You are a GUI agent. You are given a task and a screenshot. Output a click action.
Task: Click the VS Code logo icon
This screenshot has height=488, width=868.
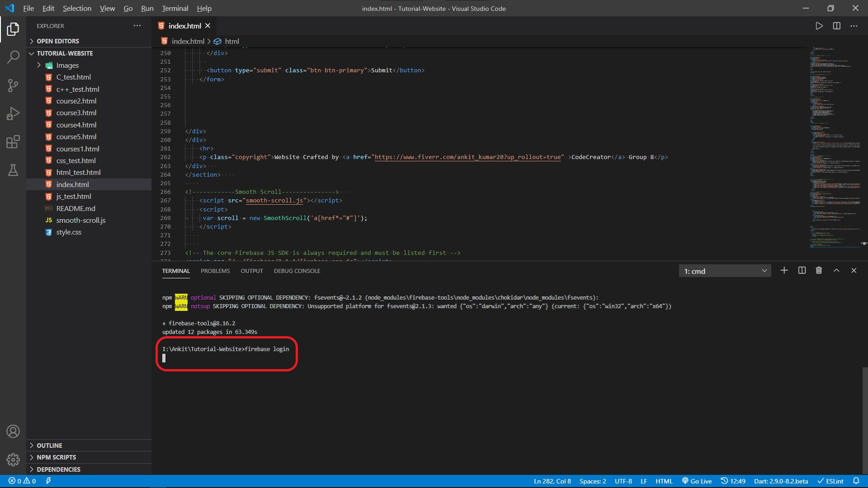click(9, 8)
